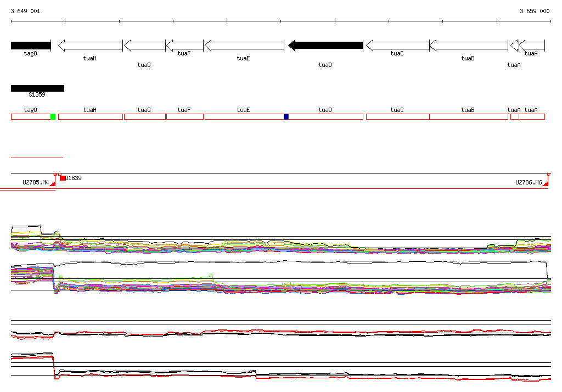This screenshot has height=392, width=562.
Task: Pick the white tuaE gene arrow
Action: pyautogui.click(x=244, y=46)
